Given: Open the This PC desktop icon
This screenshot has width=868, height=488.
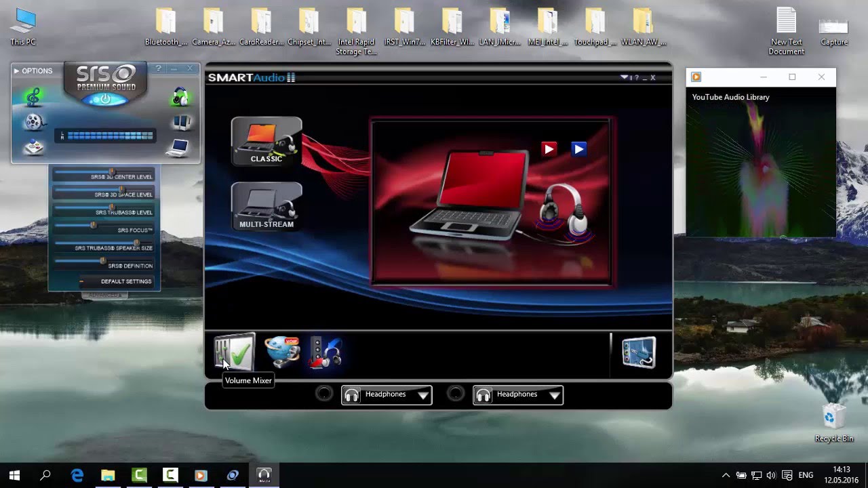Looking at the screenshot, I should click(x=23, y=27).
